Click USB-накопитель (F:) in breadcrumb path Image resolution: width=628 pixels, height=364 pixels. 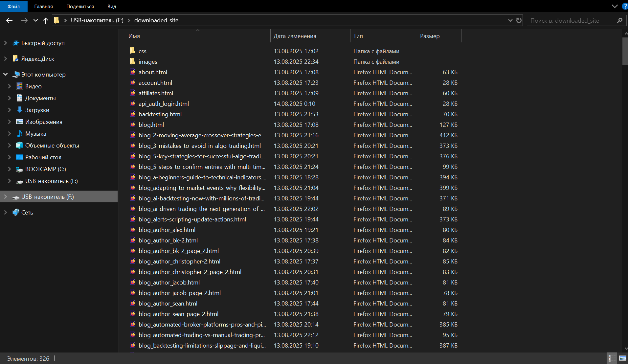[x=97, y=20]
